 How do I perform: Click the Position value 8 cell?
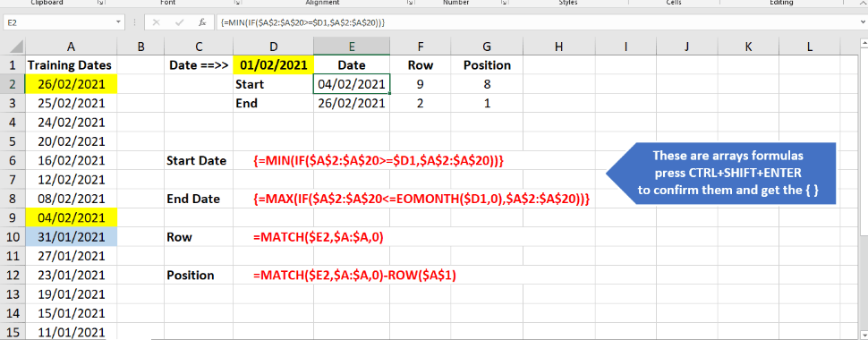pos(487,85)
